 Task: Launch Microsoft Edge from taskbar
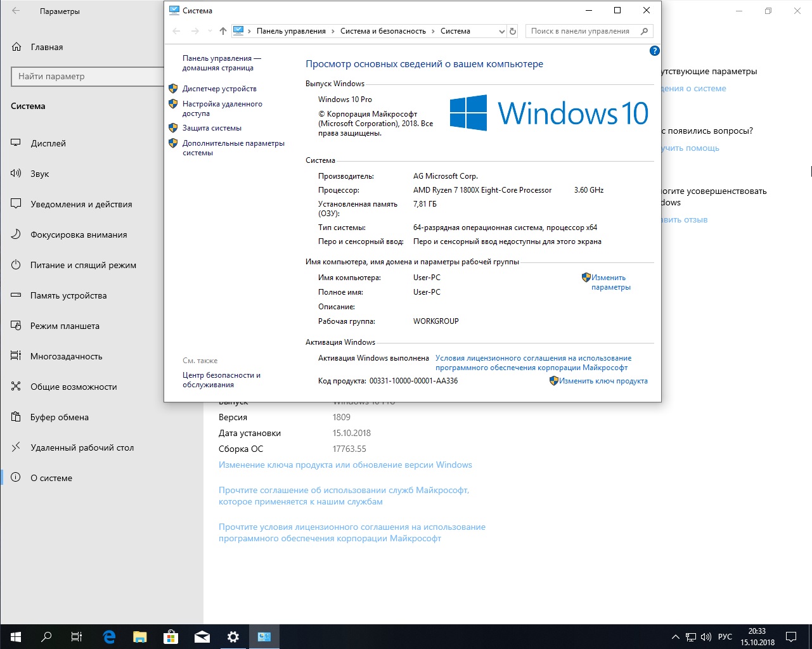[109, 637]
